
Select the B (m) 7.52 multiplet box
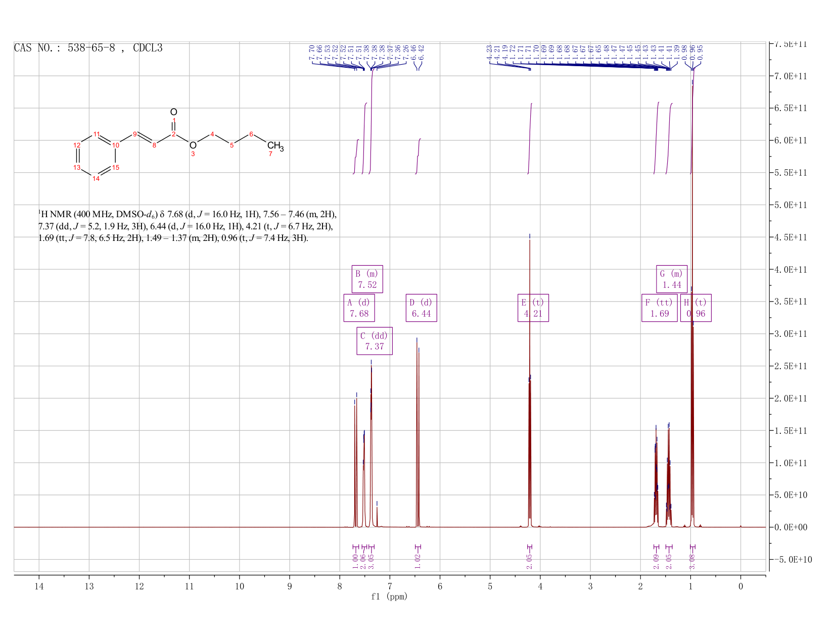click(x=367, y=279)
